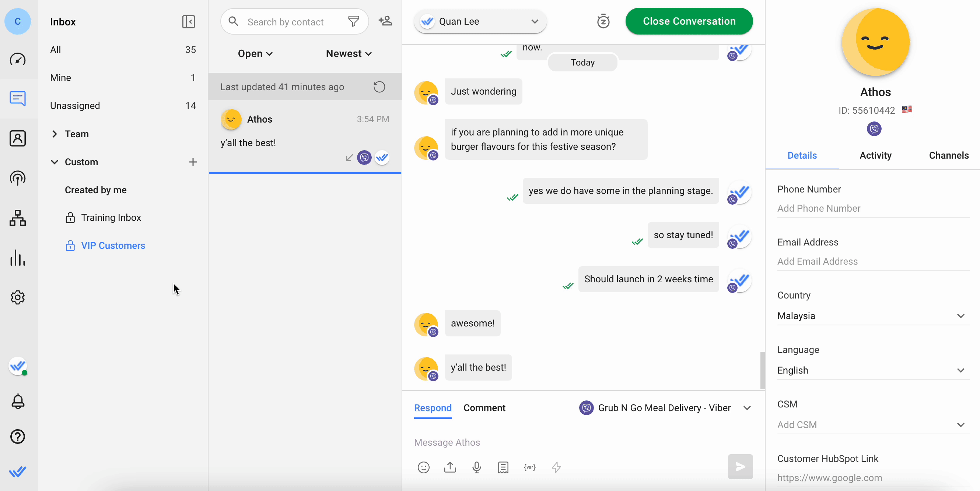
Task: Open the Unassigned inbox
Action: click(x=123, y=106)
